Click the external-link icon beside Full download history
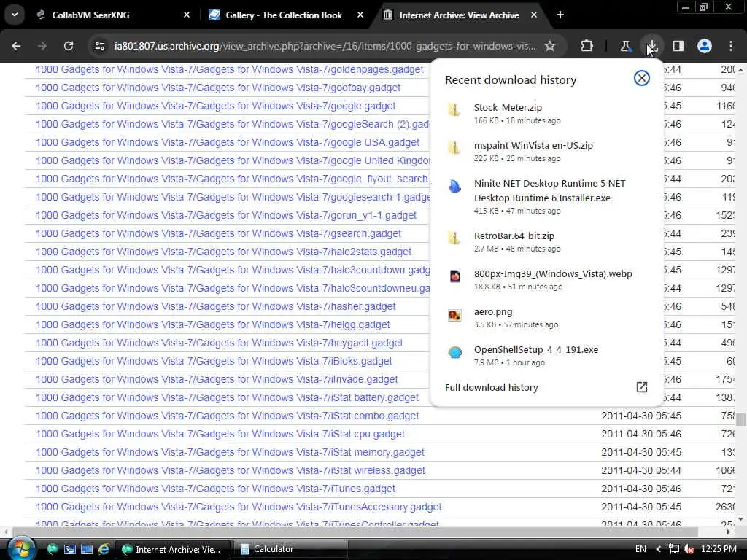This screenshot has width=747, height=560. [642, 387]
